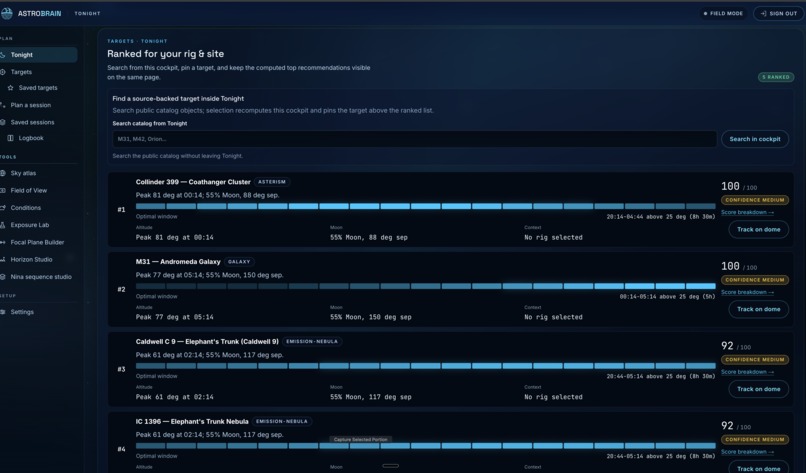Click the stack icon beside Saved sessions
806x473 pixels.
[x=3, y=122]
